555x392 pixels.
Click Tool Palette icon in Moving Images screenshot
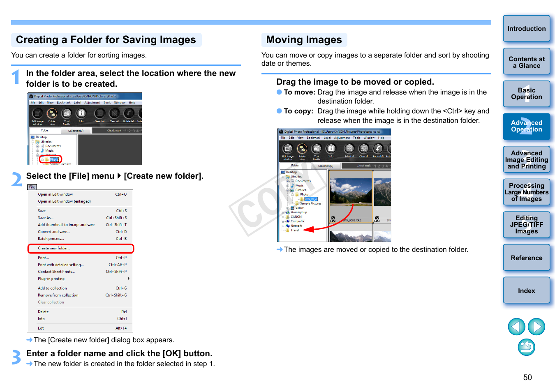pos(316,149)
